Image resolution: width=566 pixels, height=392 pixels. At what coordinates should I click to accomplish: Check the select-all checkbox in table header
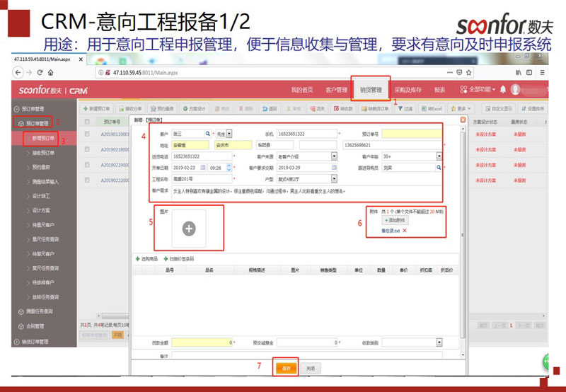pos(87,122)
